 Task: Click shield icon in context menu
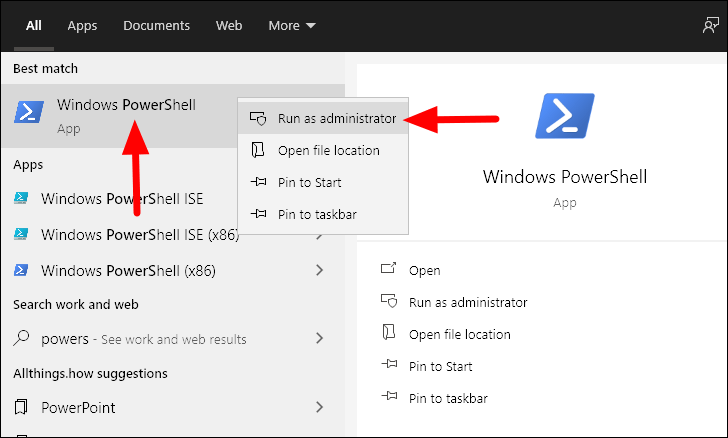pos(258,118)
